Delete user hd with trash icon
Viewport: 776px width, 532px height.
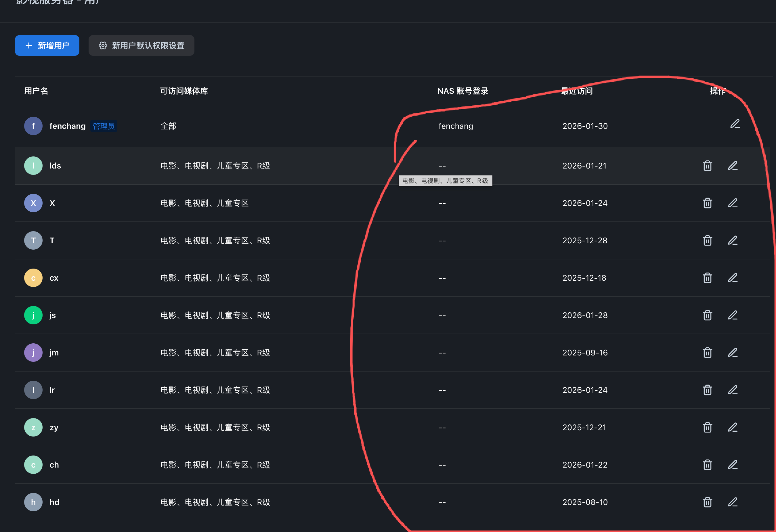(707, 502)
